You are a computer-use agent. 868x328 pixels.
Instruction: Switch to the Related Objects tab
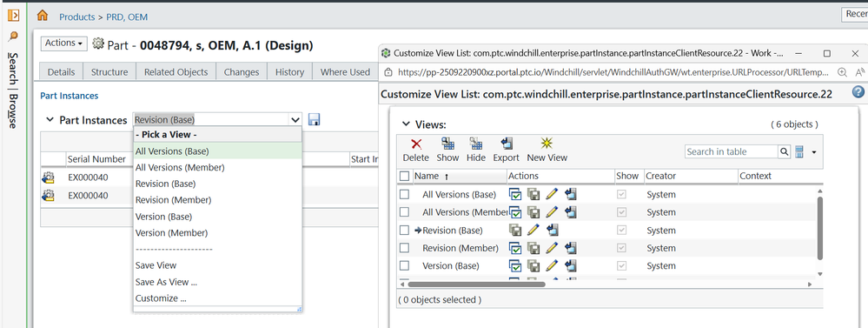click(176, 72)
